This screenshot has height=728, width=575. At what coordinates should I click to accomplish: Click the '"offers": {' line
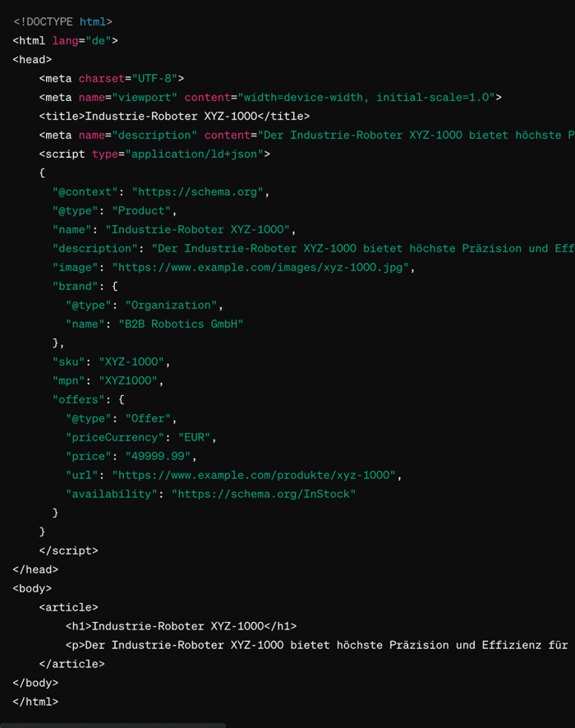[88, 400]
